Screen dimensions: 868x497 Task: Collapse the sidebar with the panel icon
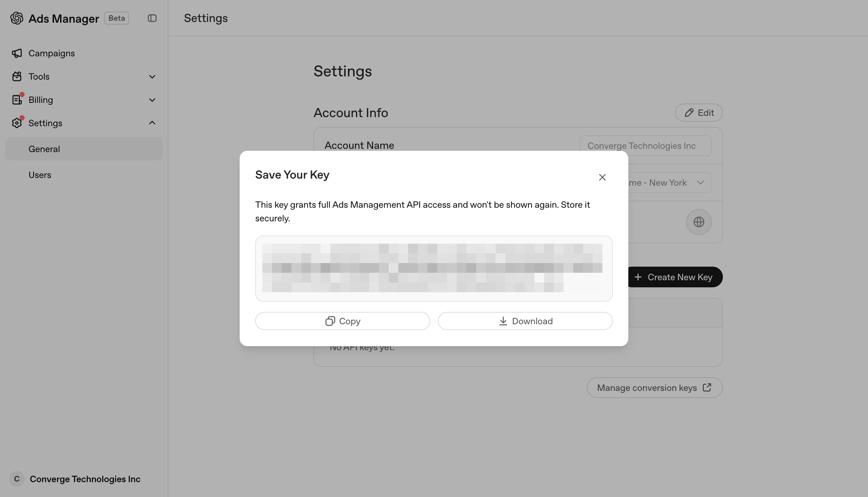[152, 18]
